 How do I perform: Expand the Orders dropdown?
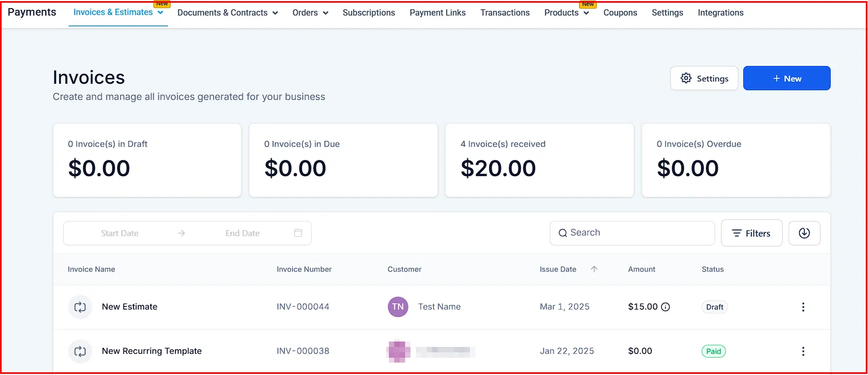coord(310,12)
